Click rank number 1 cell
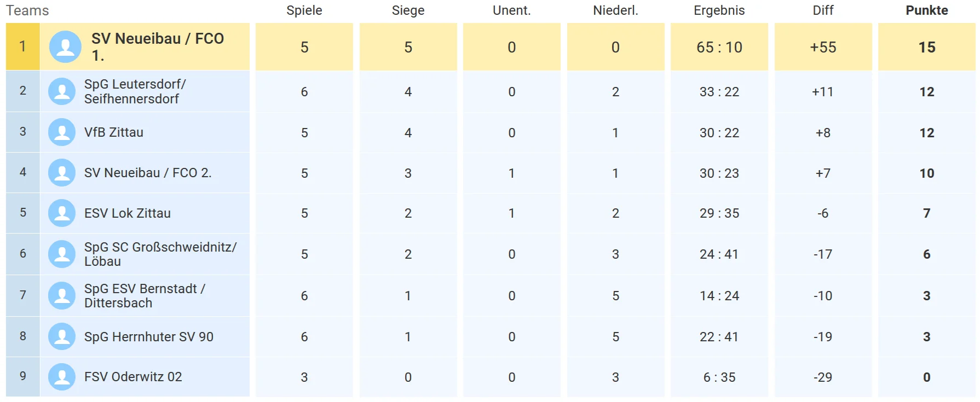 pyautogui.click(x=22, y=46)
